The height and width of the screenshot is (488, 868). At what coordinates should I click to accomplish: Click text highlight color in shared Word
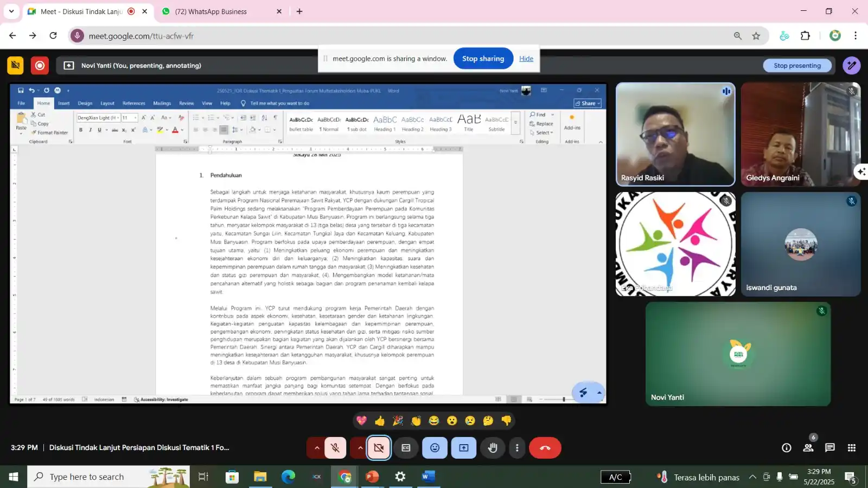(160, 130)
